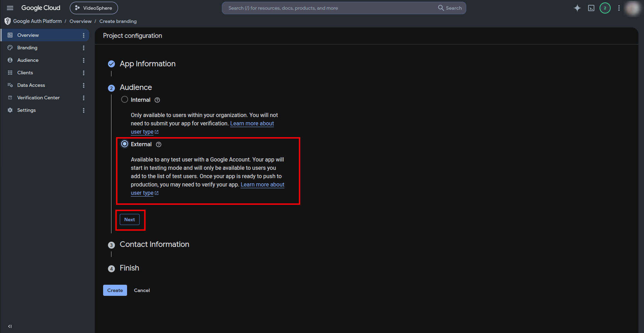Open the VideoSphere project picker
This screenshot has width=644, height=333.
coord(94,8)
